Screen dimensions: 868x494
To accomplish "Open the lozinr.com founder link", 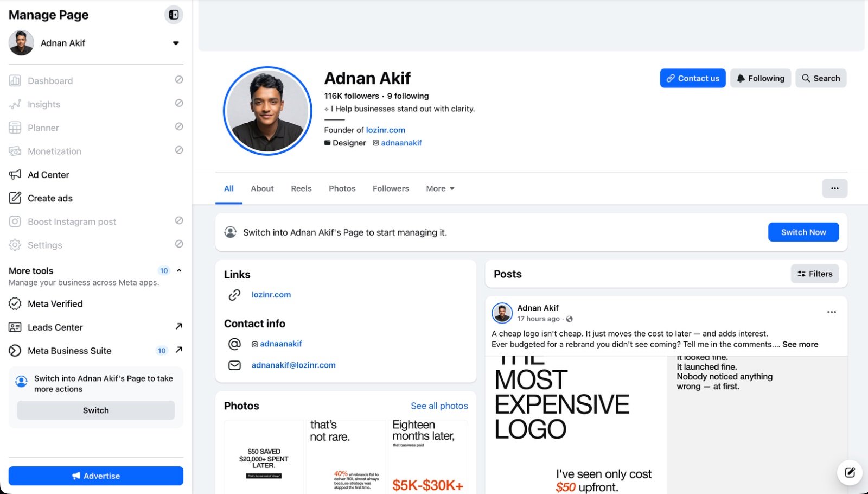I will pyautogui.click(x=385, y=130).
